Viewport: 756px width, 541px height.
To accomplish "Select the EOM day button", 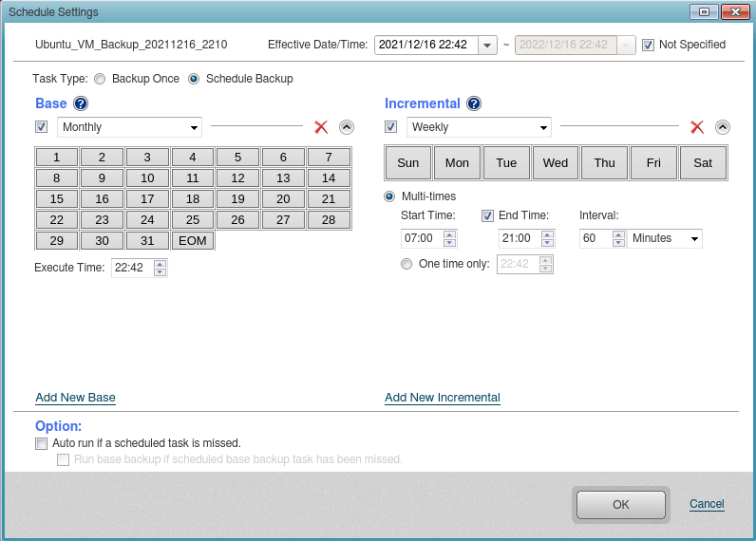I will (193, 241).
